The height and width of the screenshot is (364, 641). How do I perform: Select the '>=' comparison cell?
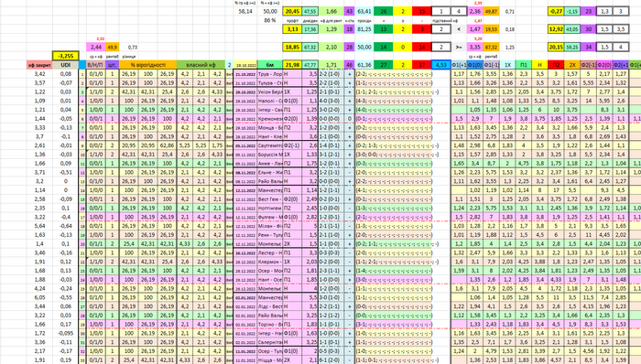coord(459,47)
